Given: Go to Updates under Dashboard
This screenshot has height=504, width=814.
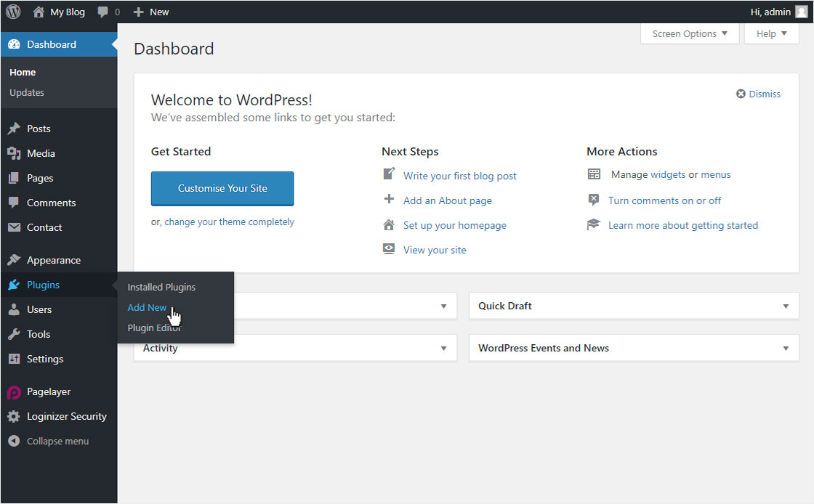Looking at the screenshot, I should tap(27, 93).
